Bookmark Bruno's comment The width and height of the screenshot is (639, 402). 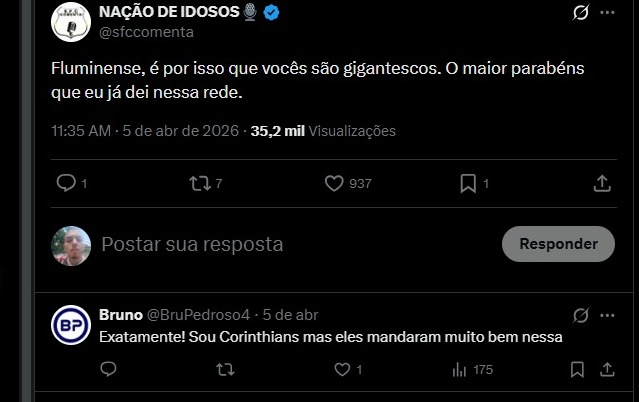pyautogui.click(x=575, y=369)
